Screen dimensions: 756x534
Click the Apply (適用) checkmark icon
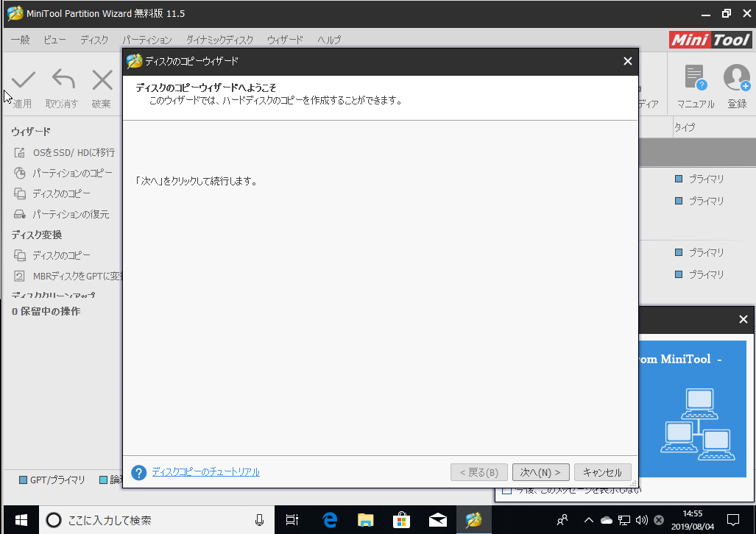23,80
